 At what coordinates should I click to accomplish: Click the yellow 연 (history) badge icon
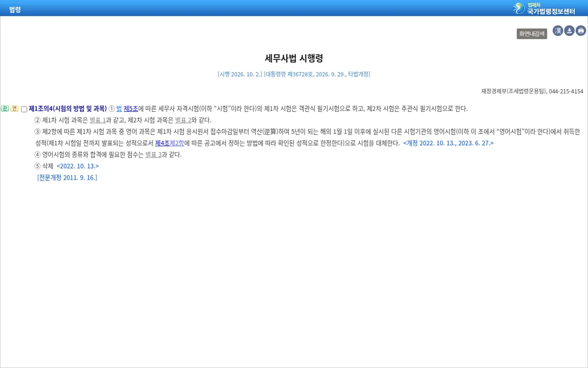(15, 108)
